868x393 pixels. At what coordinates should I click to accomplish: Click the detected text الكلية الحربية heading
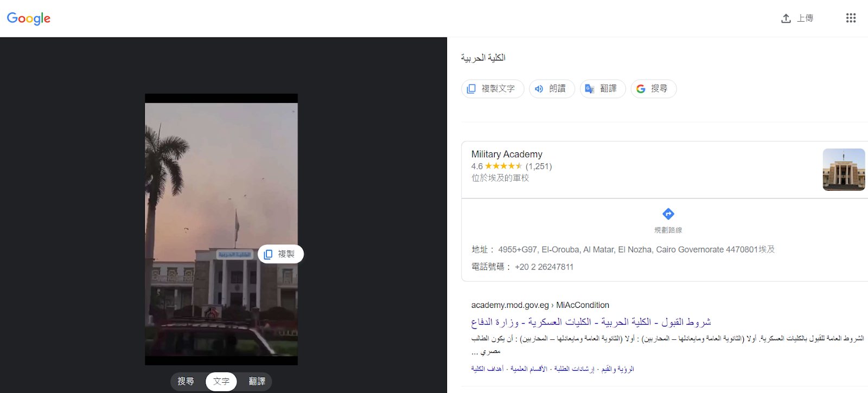(x=483, y=57)
